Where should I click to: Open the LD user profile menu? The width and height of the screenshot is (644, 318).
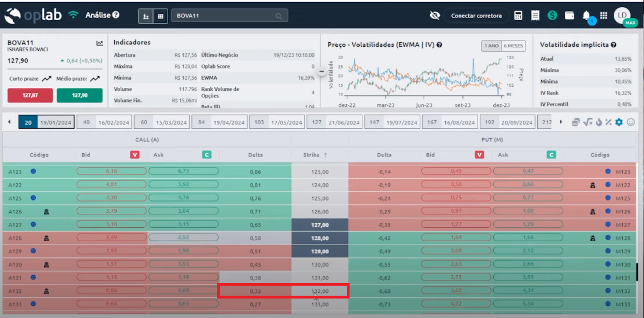point(622,16)
